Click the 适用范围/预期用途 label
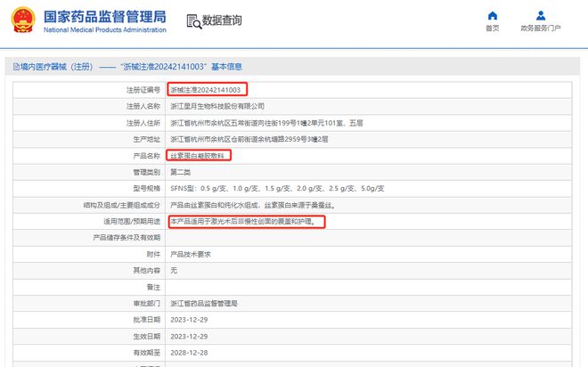The width and height of the screenshot is (588, 367). tap(132, 222)
